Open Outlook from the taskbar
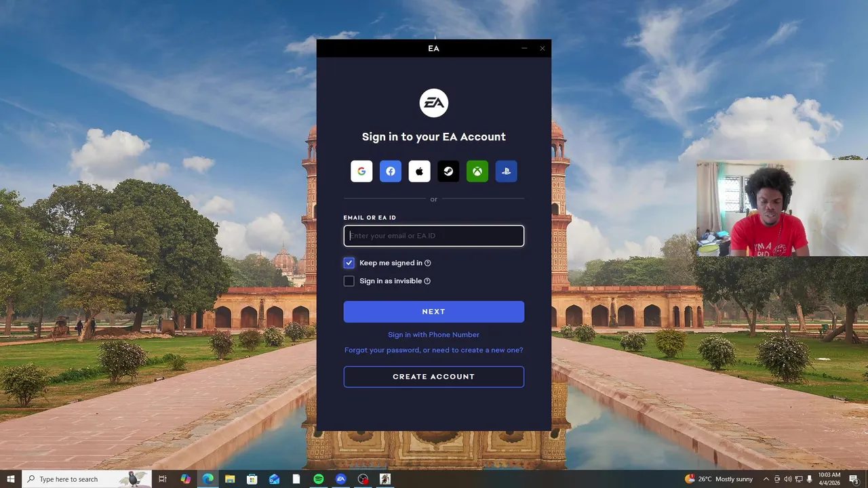 point(275,479)
